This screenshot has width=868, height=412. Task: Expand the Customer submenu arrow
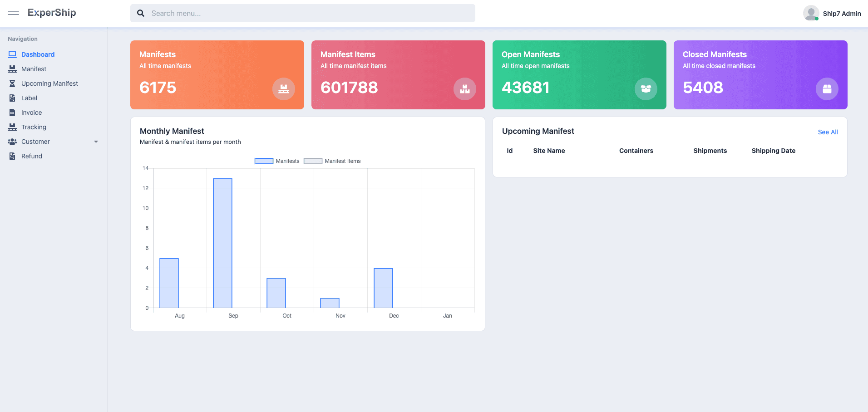96,142
